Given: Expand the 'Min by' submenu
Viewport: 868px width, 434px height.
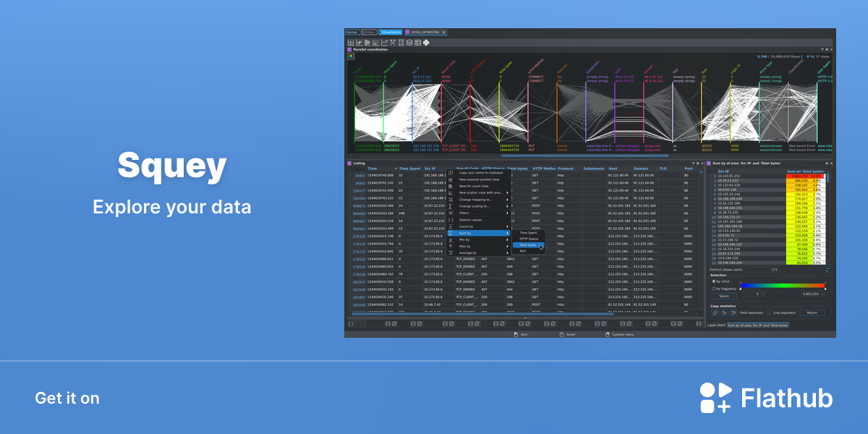Looking at the screenshot, I should click(x=479, y=239).
